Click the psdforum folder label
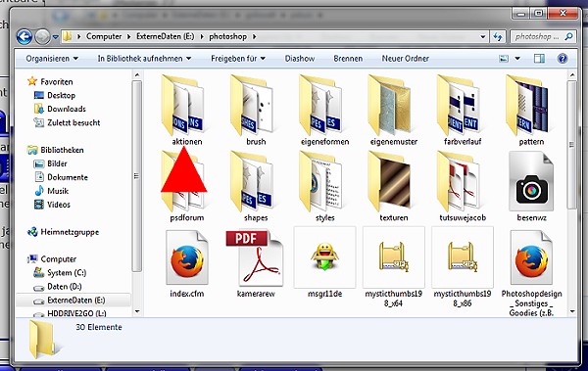Viewport: 588px width, 371px height. pyautogui.click(x=187, y=217)
